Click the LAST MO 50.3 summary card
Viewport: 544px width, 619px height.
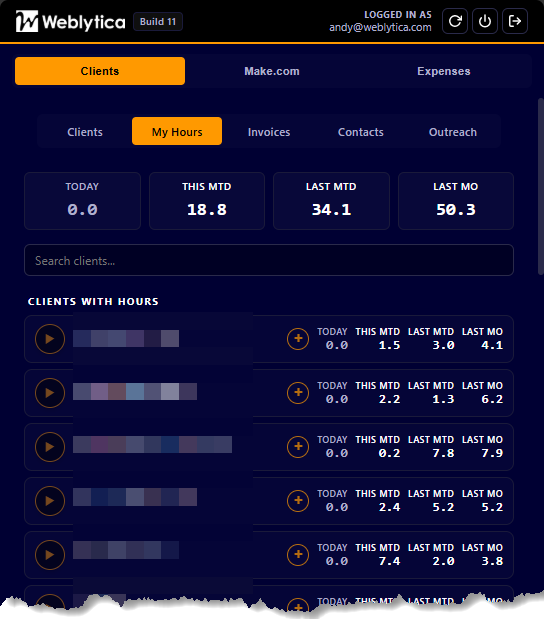(456, 201)
